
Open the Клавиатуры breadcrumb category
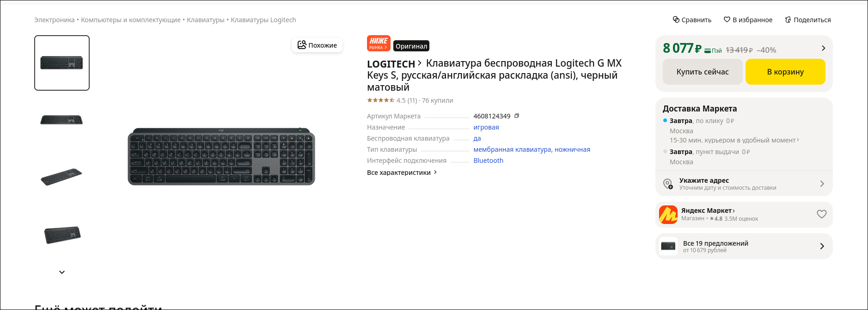point(205,20)
